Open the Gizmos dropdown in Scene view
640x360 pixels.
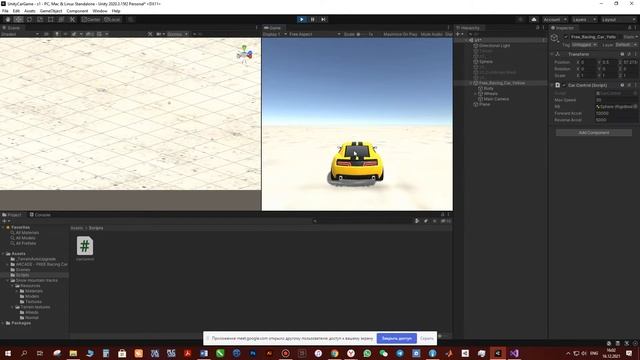[x=177, y=34]
